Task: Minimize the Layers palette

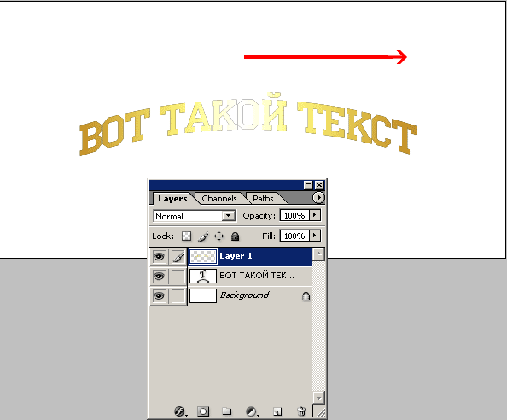Action: (308, 184)
